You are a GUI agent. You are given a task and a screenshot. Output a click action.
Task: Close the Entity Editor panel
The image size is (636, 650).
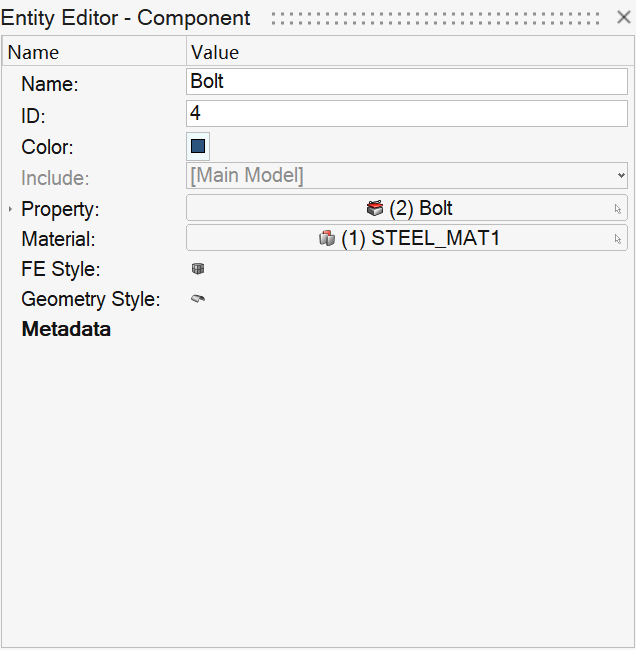[623, 18]
